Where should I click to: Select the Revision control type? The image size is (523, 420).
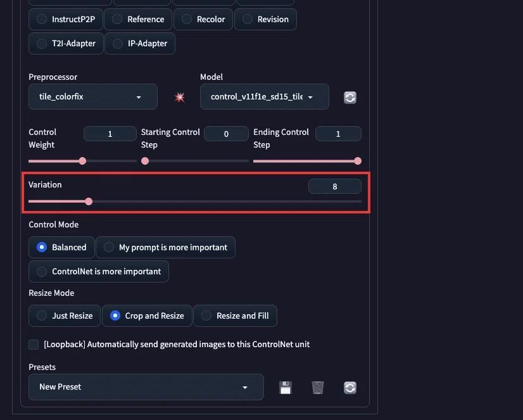tap(265, 20)
